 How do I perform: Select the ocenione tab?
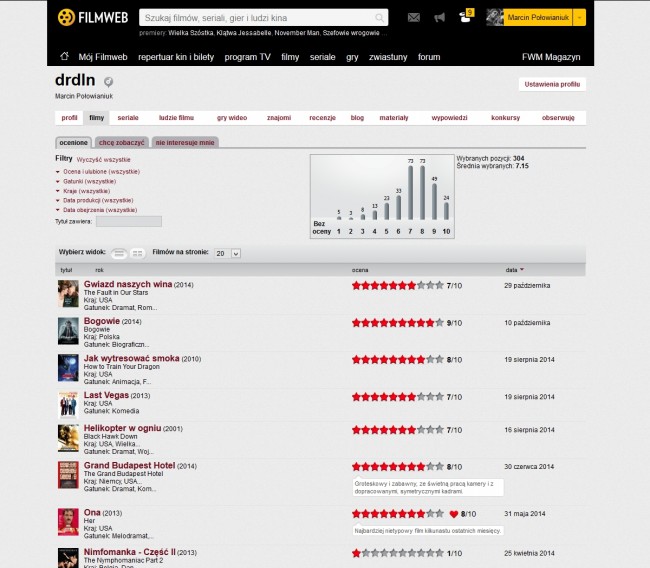point(73,142)
